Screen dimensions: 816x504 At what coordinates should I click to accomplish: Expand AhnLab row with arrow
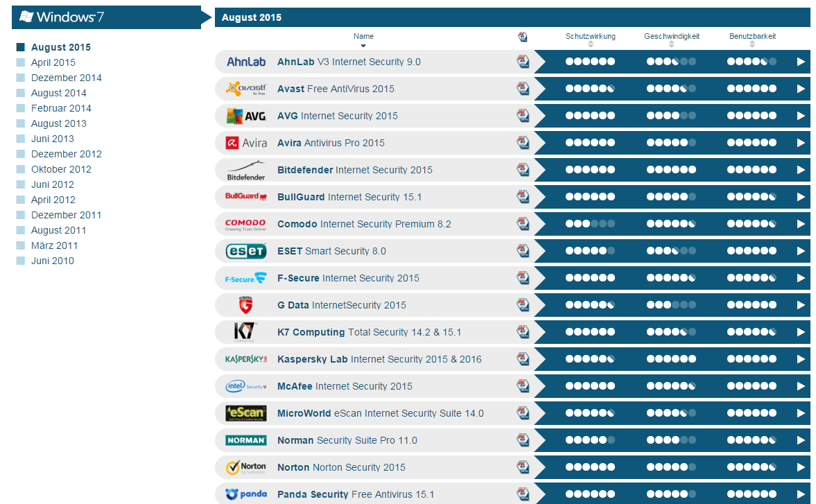(800, 62)
